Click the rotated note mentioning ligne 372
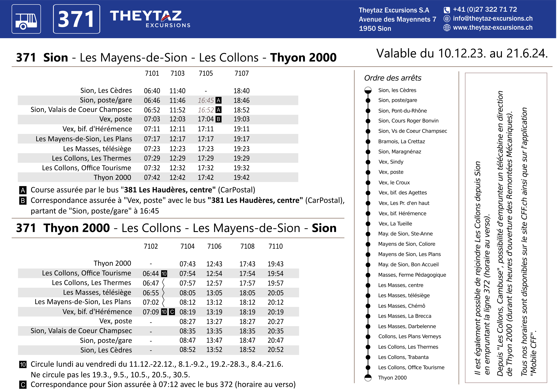Screen dimensions: 557x392 (x=482, y=268)
